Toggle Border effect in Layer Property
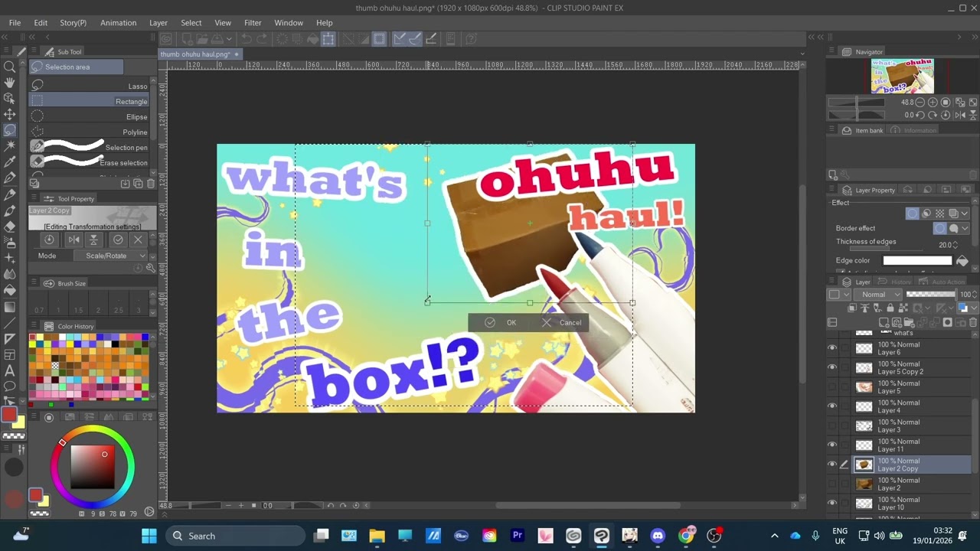Viewport: 980px width, 551px height. point(912,214)
